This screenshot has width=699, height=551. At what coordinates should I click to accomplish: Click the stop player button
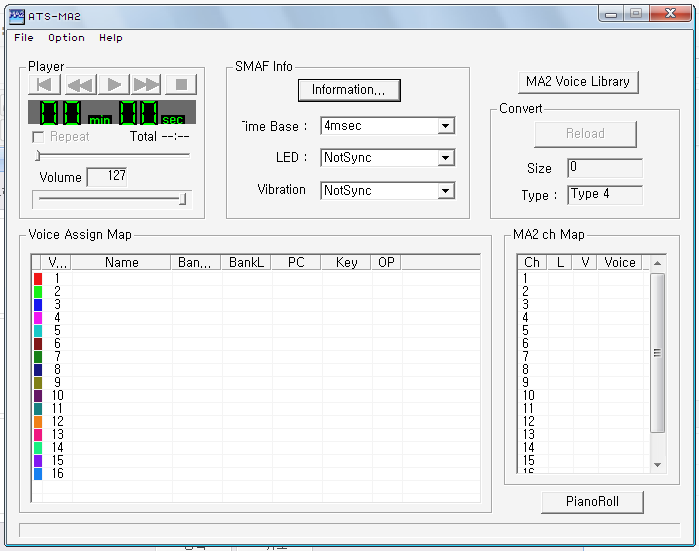click(x=181, y=85)
